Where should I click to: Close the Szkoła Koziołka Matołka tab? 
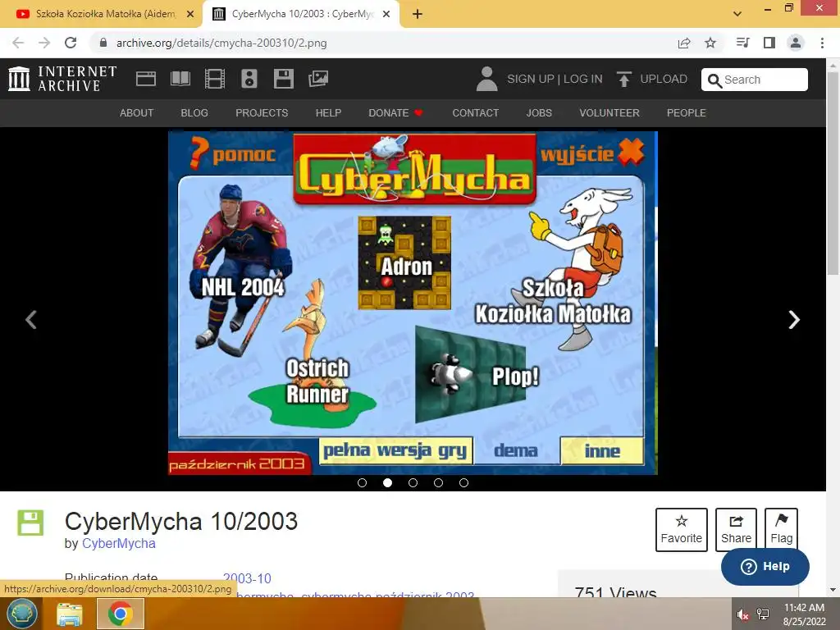point(190,14)
